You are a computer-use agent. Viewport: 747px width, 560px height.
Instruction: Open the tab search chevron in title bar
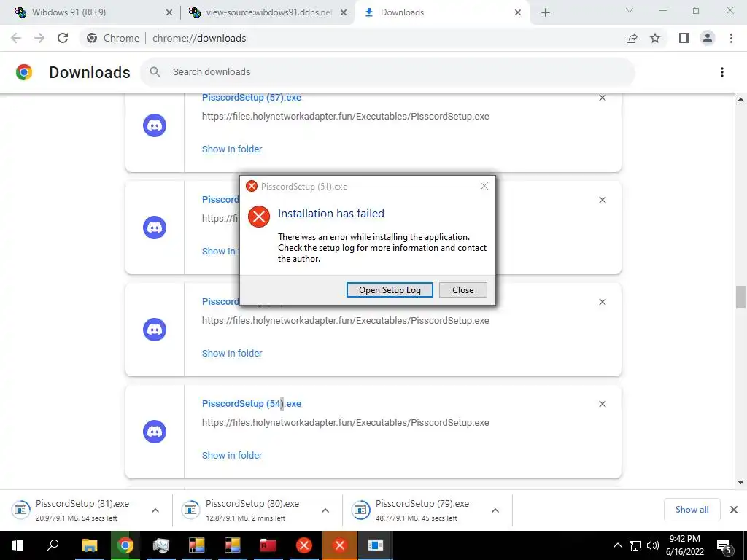630,10
